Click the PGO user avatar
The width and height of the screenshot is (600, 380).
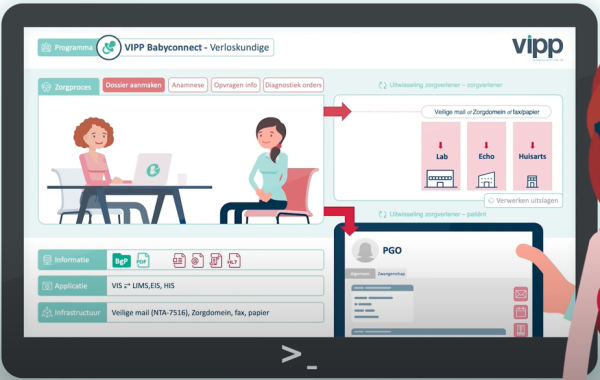[x=365, y=250]
